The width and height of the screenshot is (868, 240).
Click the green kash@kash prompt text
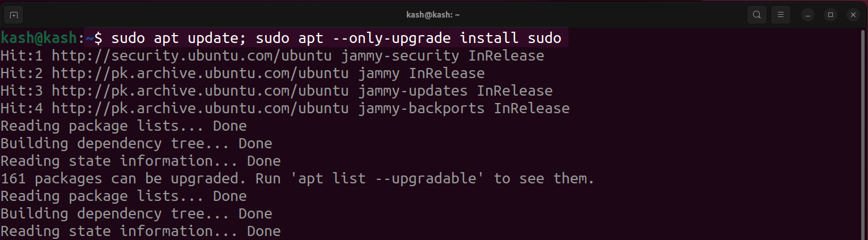click(x=39, y=38)
